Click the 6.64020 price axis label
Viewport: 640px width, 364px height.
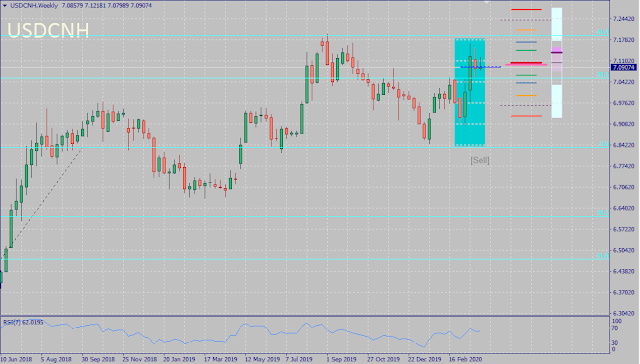pyautogui.click(x=624, y=209)
